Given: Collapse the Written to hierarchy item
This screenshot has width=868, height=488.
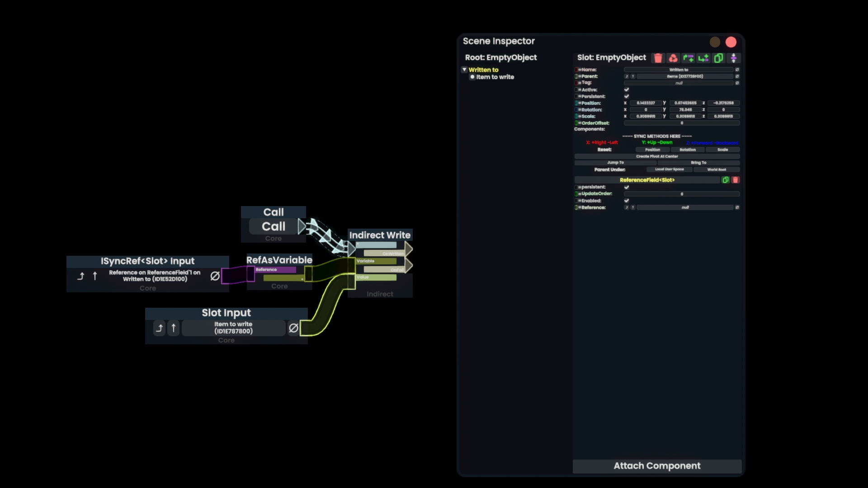Looking at the screenshot, I should pyautogui.click(x=464, y=70).
